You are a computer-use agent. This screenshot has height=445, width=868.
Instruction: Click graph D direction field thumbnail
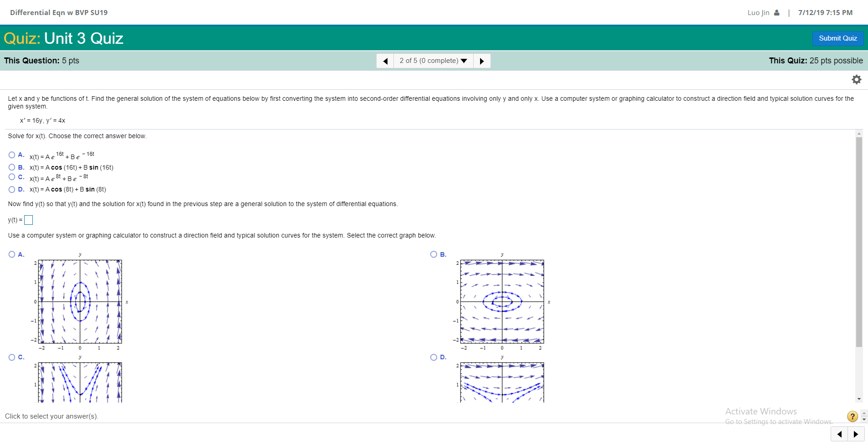[502, 378]
